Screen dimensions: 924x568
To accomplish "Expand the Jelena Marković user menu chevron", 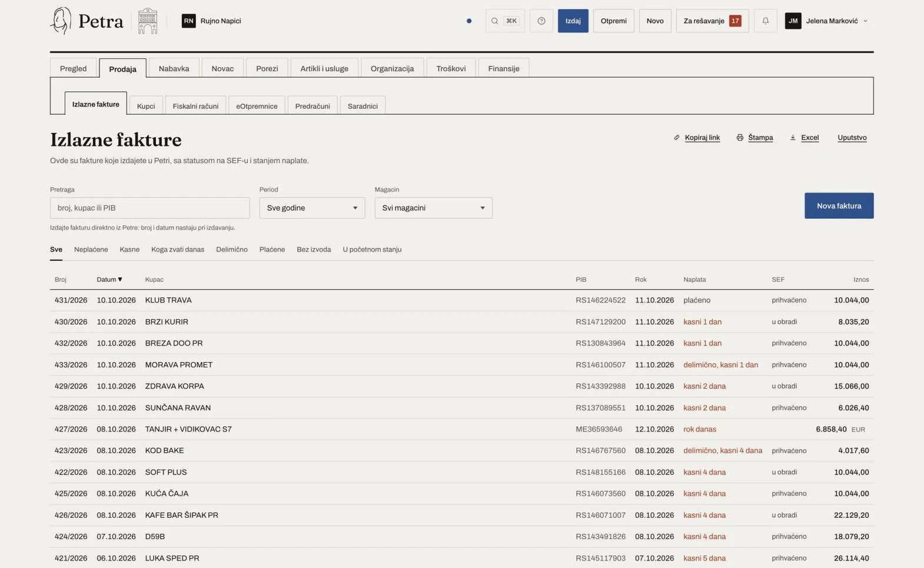I will [x=865, y=21].
